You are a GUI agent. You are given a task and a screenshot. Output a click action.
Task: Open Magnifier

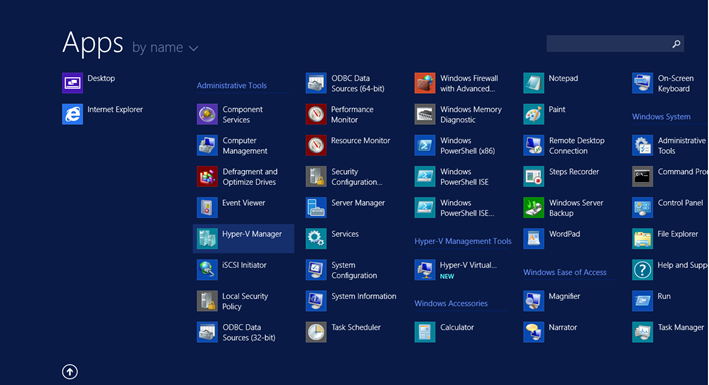click(552, 301)
